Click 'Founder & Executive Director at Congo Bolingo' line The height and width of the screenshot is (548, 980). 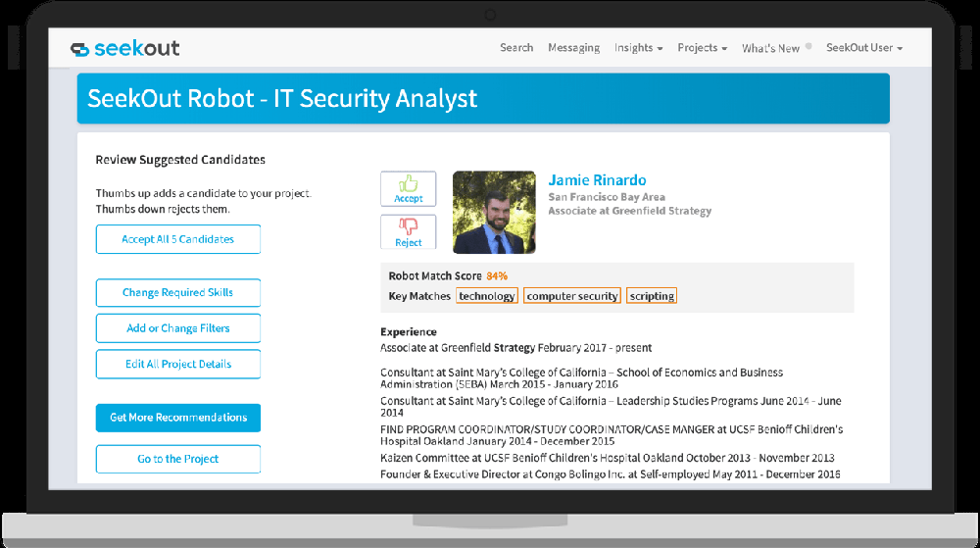coord(610,474)
